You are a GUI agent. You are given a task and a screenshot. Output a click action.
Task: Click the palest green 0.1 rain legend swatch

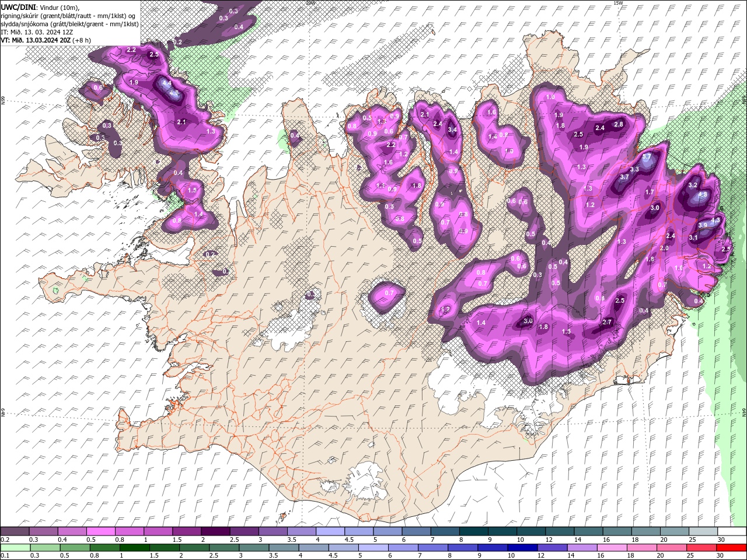click(x=15, y=548)
